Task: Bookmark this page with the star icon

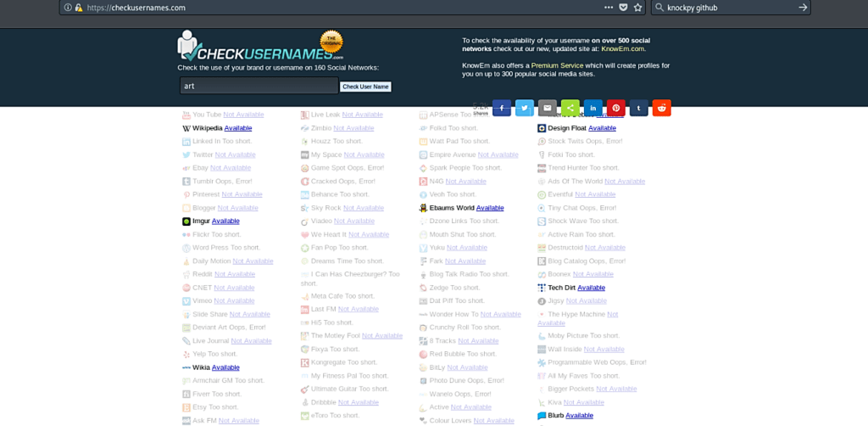Action: tap(637, 8)
